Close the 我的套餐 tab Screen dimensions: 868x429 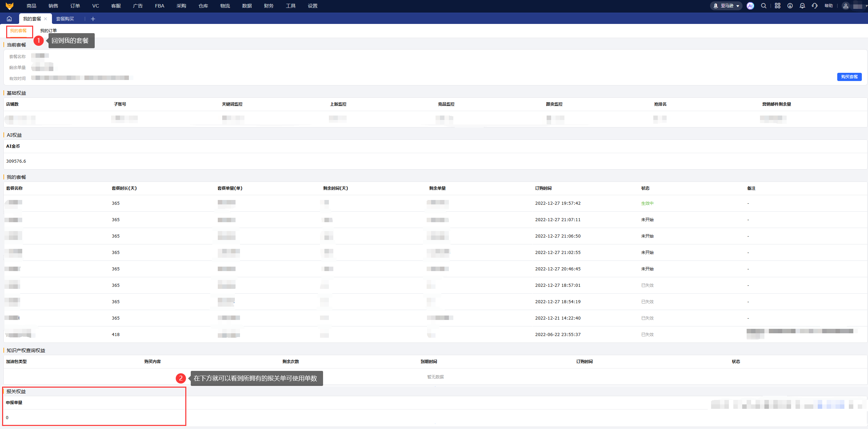pyautogui.click(x=45, y=19)
